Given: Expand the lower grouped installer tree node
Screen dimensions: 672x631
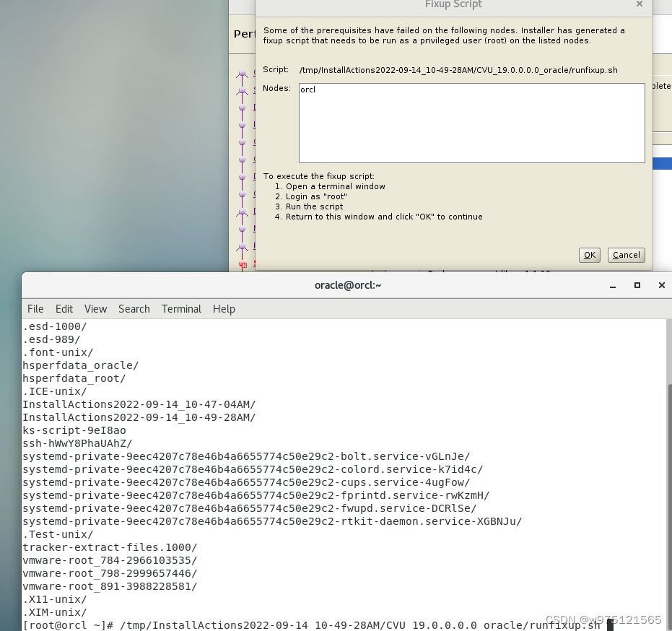Looking at the screenshot, I should [242, 212].
